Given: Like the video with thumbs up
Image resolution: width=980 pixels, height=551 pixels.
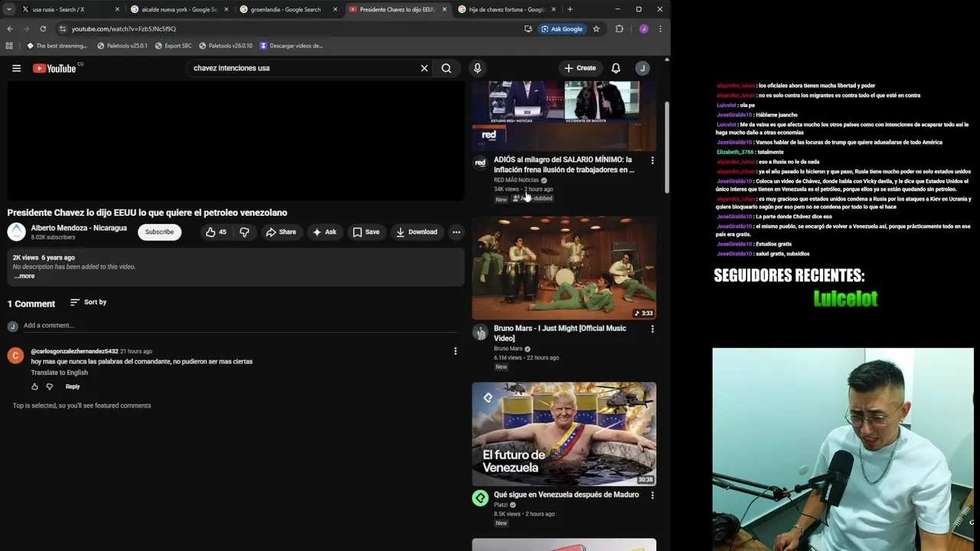Looking at the screenshot, I should [216, 232].
